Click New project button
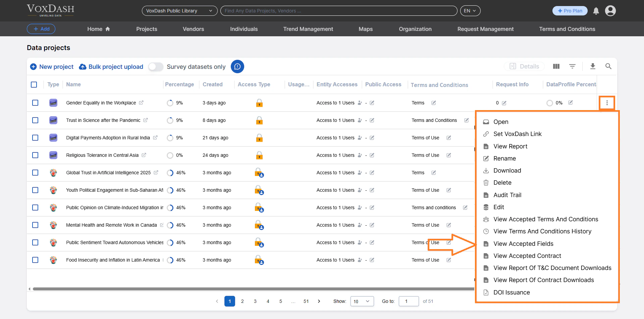644x319 pixels. [52, 67]
